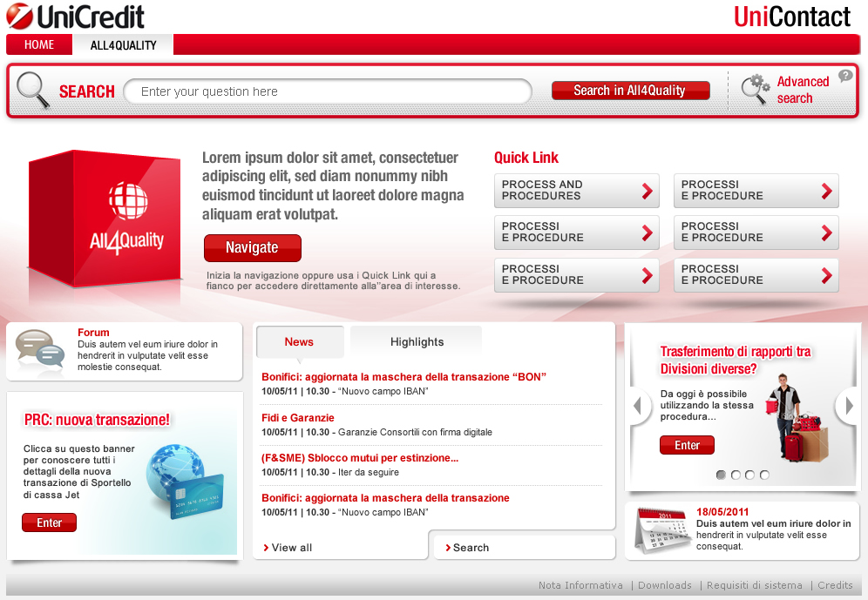
Task: Click arrow on PROCESS AND PROCEDURES link
Action: point(647,191)
